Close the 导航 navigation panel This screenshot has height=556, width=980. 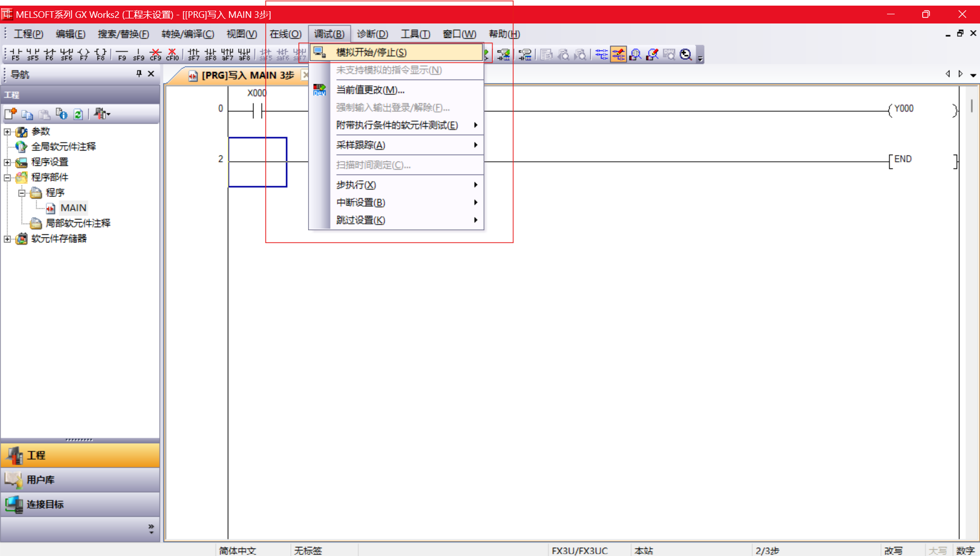(x=151, y=74)
